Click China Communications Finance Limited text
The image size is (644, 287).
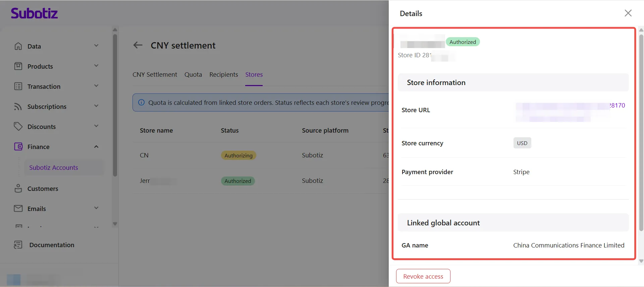pos(569,245)
